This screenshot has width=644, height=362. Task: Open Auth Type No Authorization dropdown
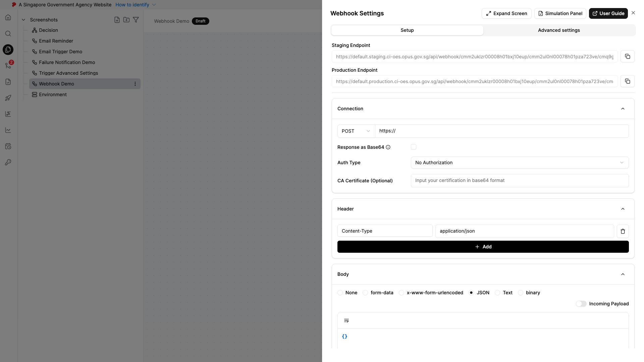520,163
